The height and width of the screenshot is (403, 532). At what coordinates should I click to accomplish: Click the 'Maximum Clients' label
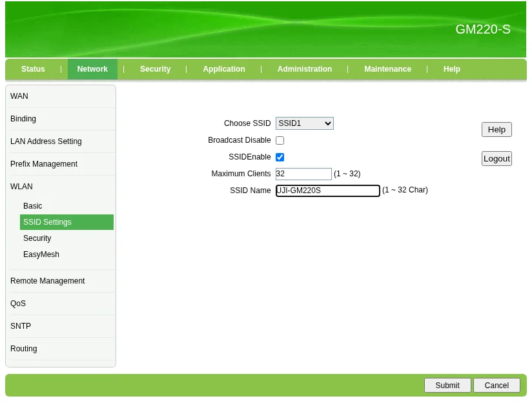tap(241, 174)
